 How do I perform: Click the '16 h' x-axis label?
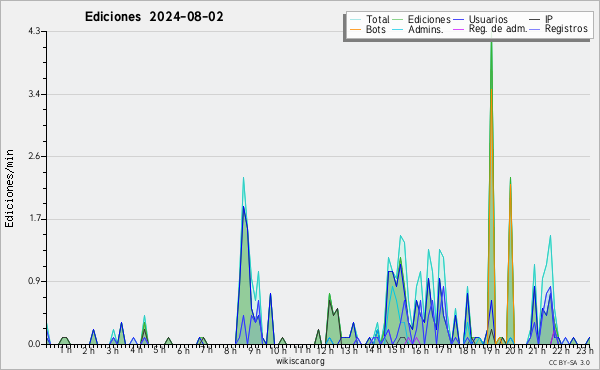tap(420, 351)
